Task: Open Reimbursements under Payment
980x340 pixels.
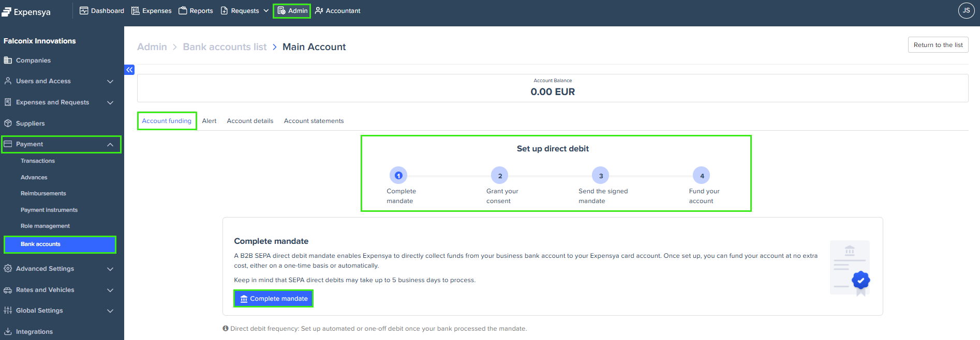Action: (x=43, y=193)
